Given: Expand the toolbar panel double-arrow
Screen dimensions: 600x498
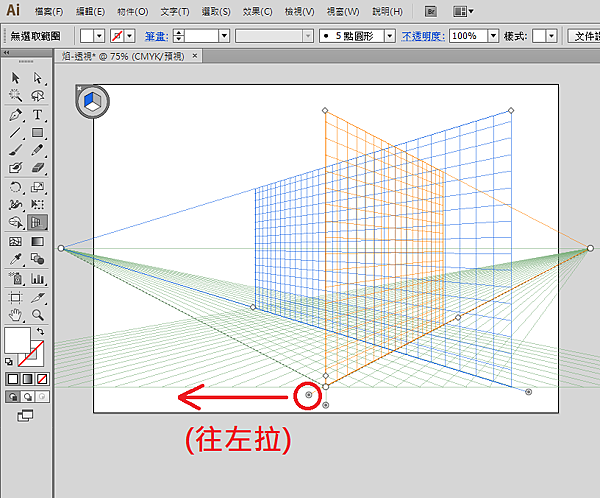Looking at the screenshot, I should click(x=7, y=53).
